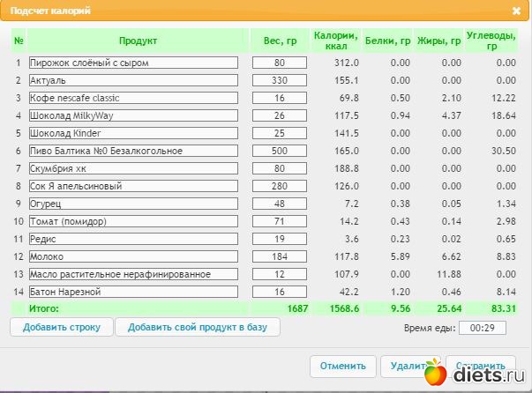532x393 pixels.
Task: Edit product field Пирожок слоёный с сыром
Action: pyautogui.click(x=133, y=63)
